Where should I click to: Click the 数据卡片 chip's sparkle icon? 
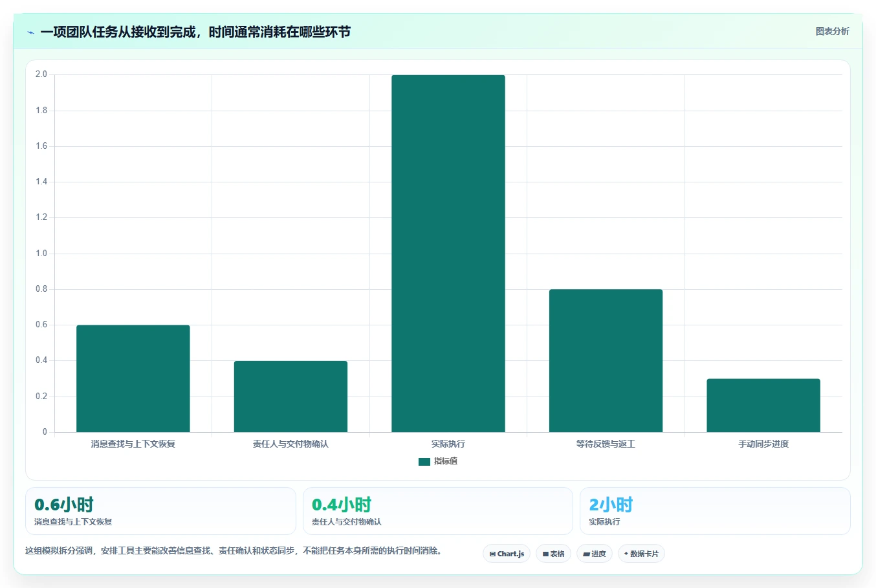[x=626, y=554]
